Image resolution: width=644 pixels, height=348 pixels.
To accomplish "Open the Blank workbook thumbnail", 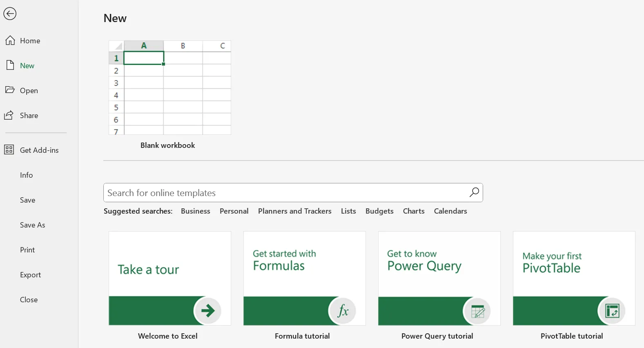I will [x=170, y=87].
